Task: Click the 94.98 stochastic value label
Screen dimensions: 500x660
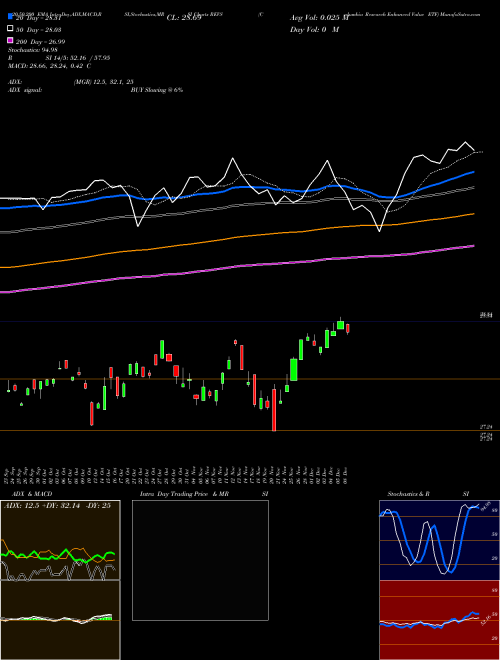Action: 487,504
